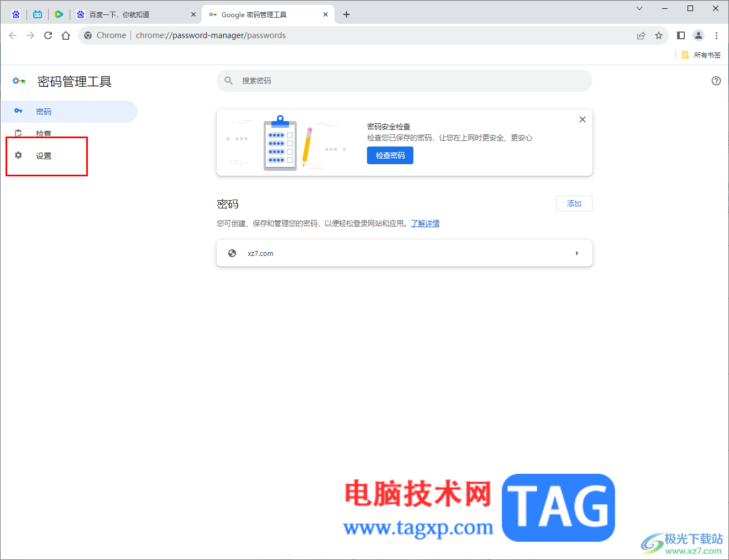Open the xz7.com password entry
Image resolution: width=729 pixels, height=560 pixels.
(x=405, y=253)
